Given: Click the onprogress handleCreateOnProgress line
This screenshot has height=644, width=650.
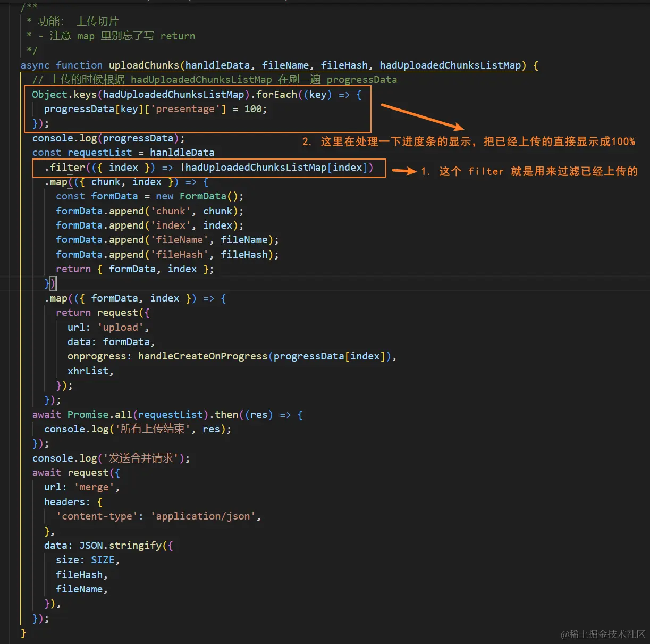Looking at the screenshot, I should [x=232, y=356].
